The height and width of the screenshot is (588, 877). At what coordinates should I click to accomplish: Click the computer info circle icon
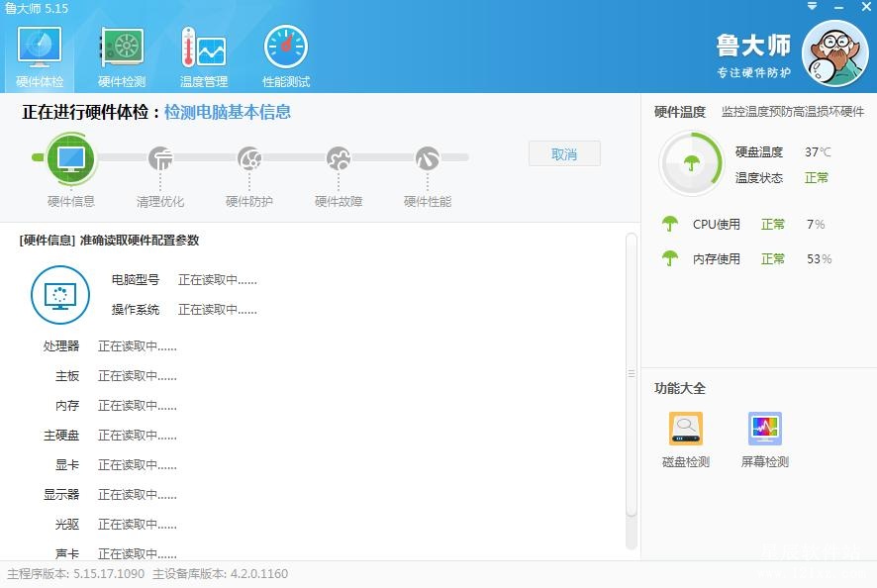pos(60,295)
